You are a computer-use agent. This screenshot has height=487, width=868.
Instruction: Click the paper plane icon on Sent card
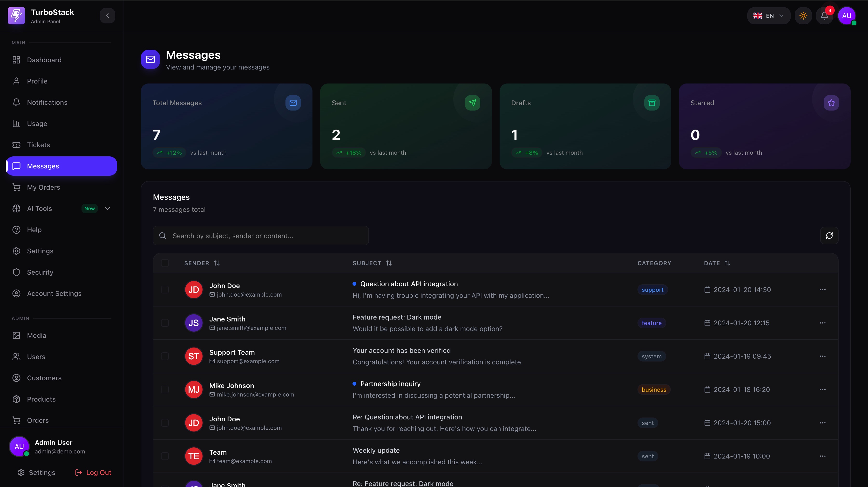(472, 103)
